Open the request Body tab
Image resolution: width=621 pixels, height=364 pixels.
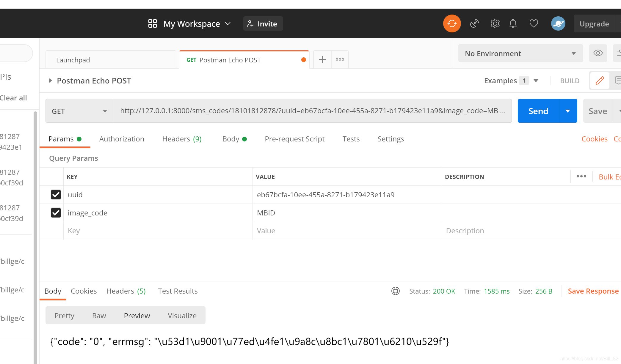coord(234,139)
